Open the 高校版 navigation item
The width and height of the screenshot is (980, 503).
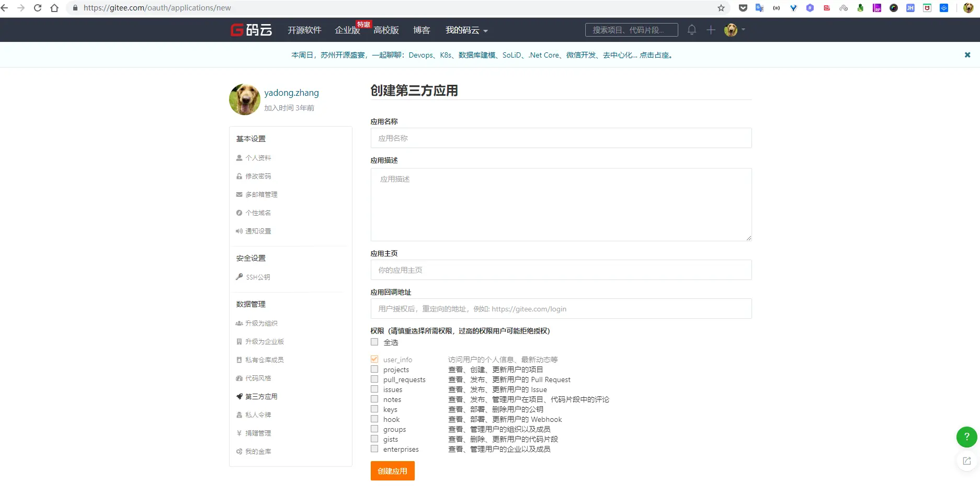click(386, 30)
